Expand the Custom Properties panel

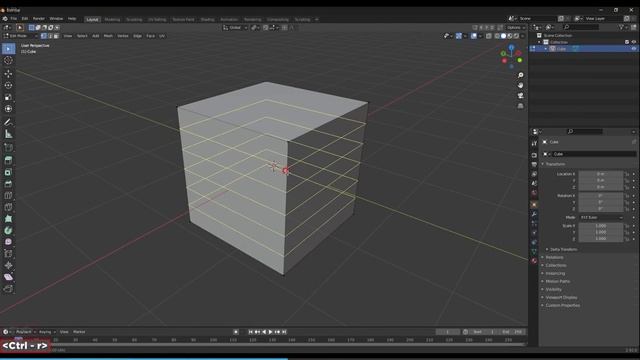[x=562, y=305]
